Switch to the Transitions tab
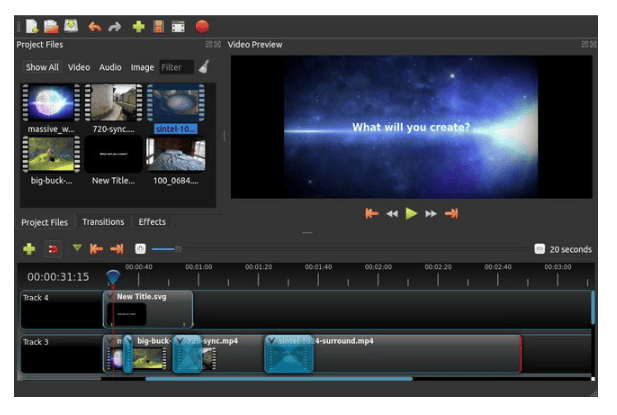The width and height of the screenshot is (617, 415). click(x=103, y=222)
